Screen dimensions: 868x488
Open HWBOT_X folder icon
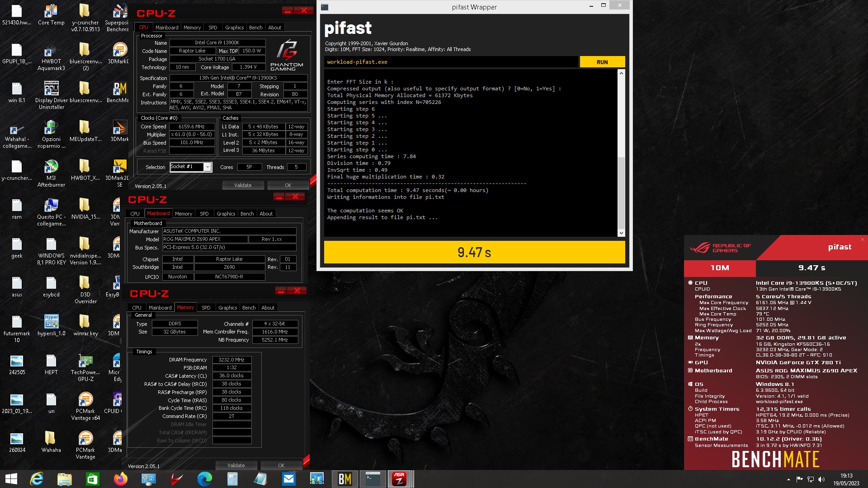[85, 170]
